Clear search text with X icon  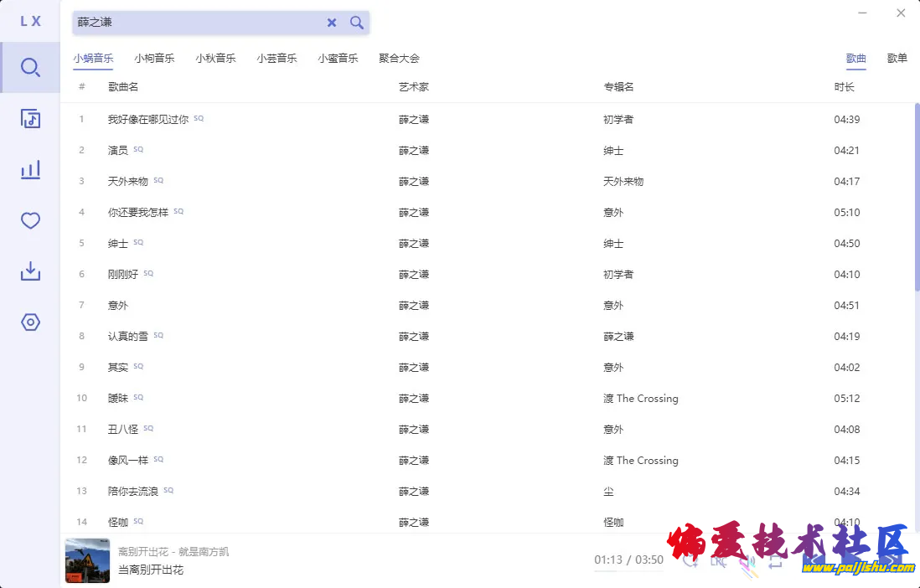click(x=332, y=23)
